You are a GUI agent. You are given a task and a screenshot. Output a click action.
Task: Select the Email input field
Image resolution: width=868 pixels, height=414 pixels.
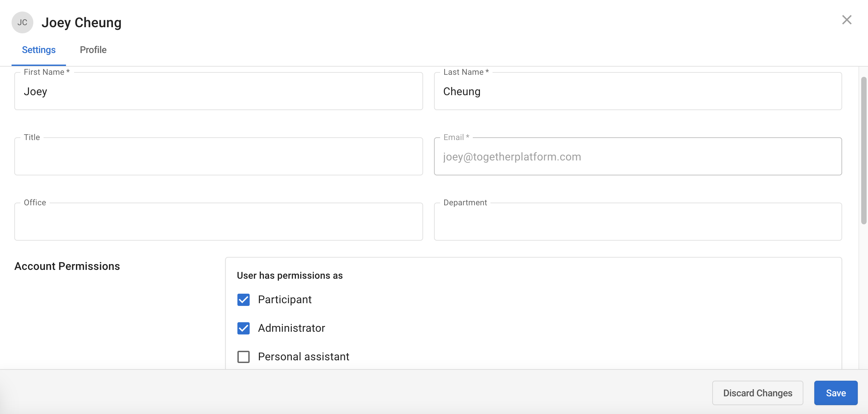(638, 156)
